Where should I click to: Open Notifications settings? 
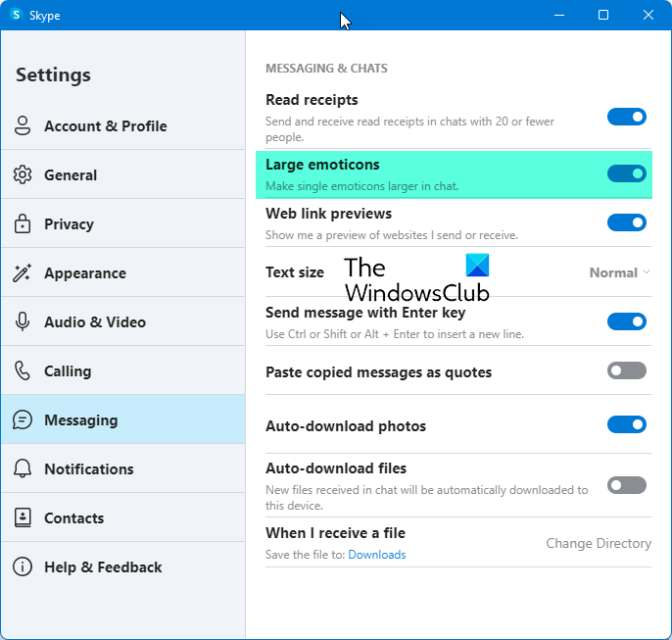coord(123,468)
